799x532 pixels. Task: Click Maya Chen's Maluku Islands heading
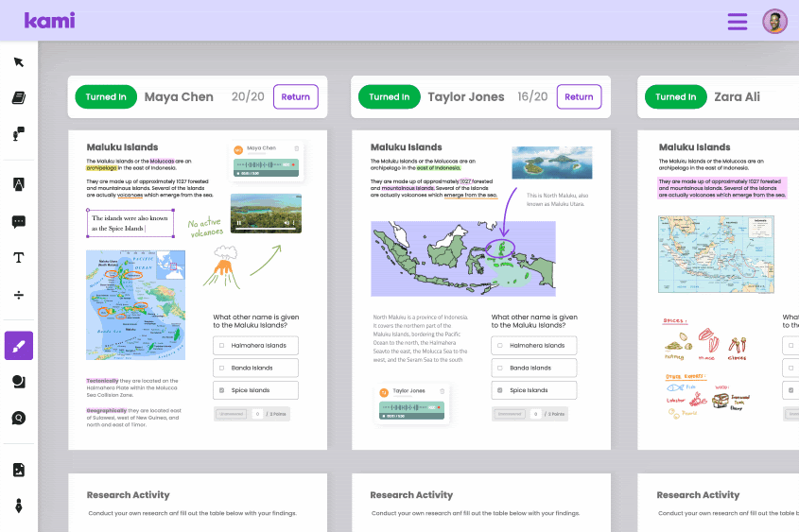[x=122, y=147]
